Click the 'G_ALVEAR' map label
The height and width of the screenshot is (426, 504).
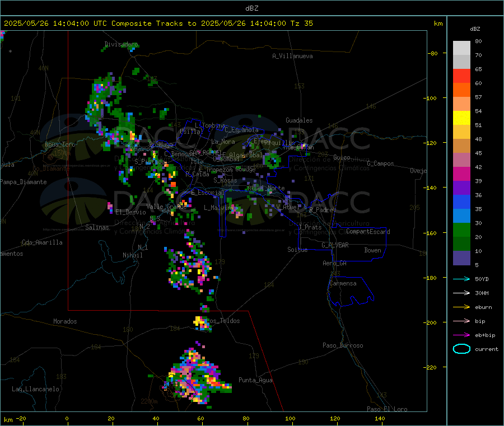pyautogui.click(x=335, y=245)
